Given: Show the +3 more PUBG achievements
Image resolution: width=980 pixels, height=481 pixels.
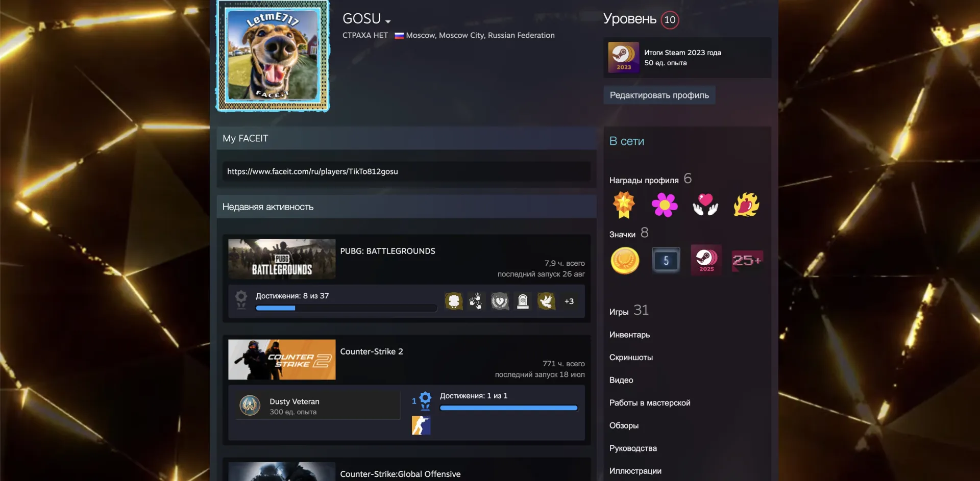Looking at the screenshot, I should point(569,301).
